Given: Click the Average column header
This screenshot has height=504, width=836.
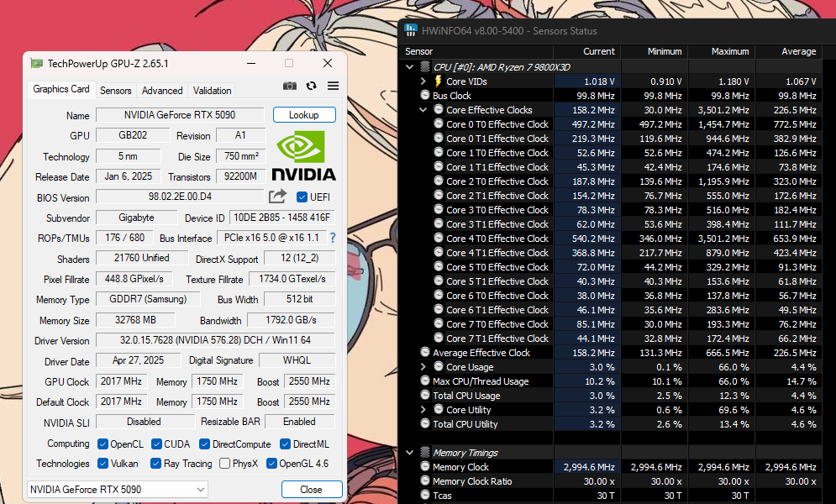Looking at the screenshot, I should pos(789,51).
